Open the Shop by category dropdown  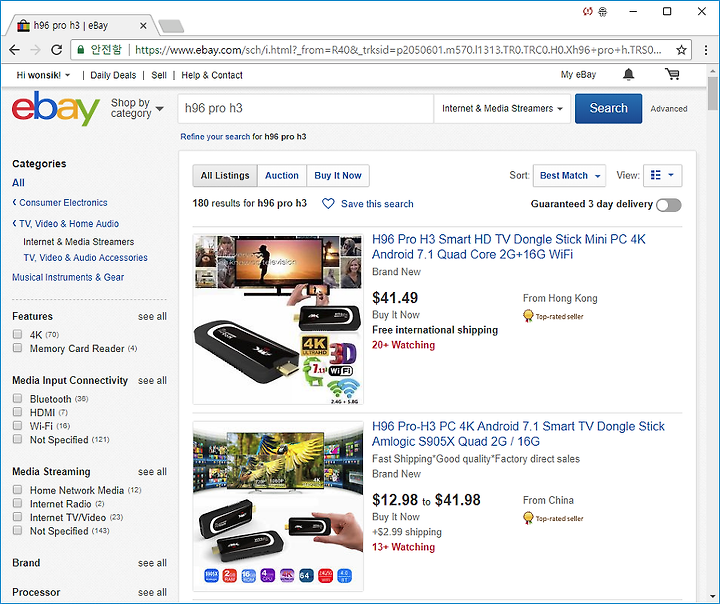tap(137, 108)
